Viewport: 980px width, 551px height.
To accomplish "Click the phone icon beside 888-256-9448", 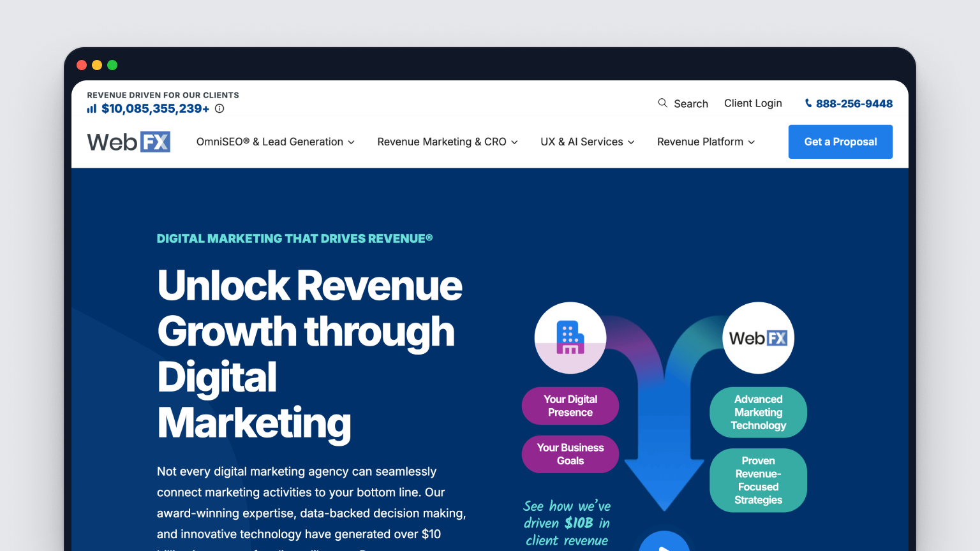I will click(x=808, y=103).
